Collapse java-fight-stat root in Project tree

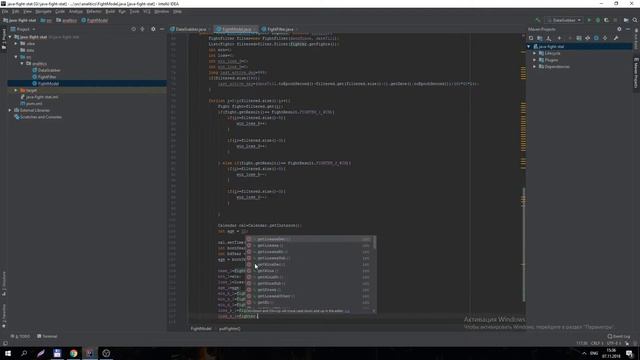pos(10,37)
